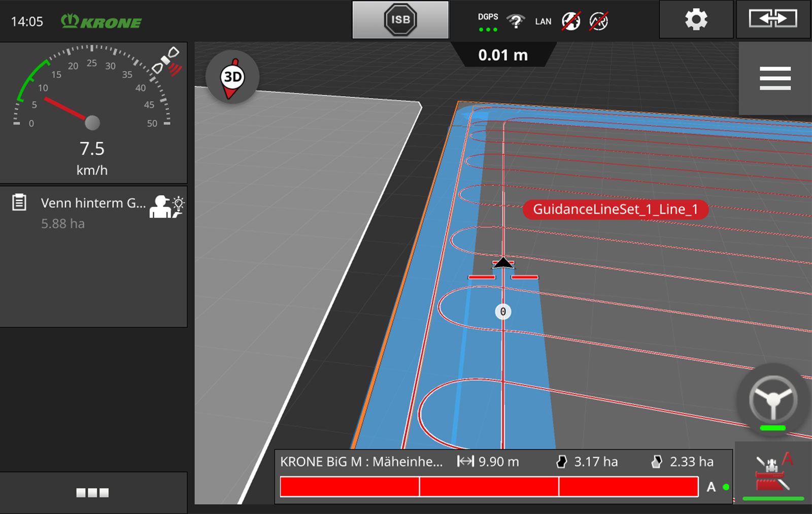Toggle the 3D map view button
This screenshot has height=514, width=812.
click(232, 78)
